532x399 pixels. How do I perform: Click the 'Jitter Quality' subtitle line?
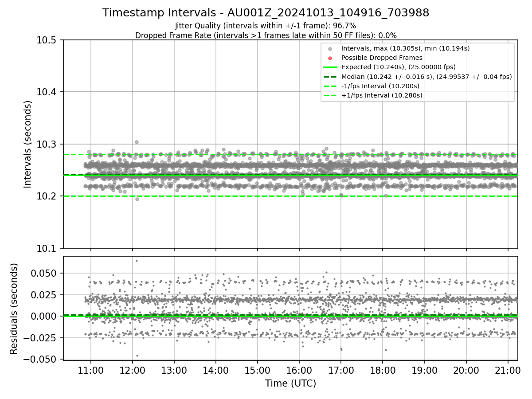(x=266, y=26)
